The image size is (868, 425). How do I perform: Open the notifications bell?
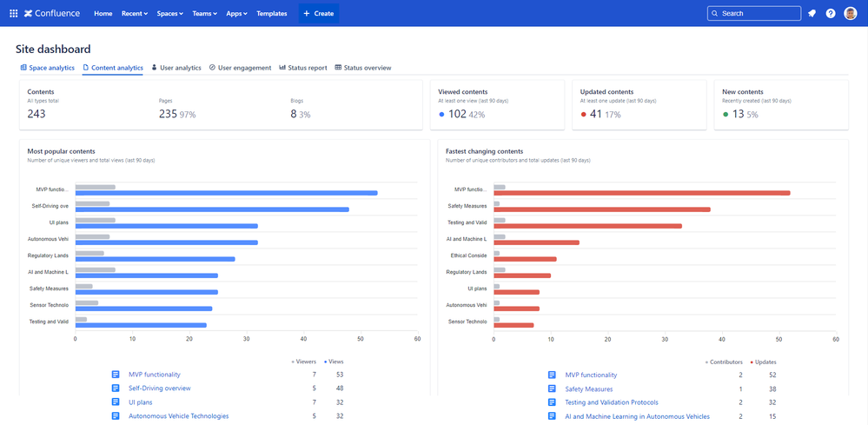click(x=812, y=14)
